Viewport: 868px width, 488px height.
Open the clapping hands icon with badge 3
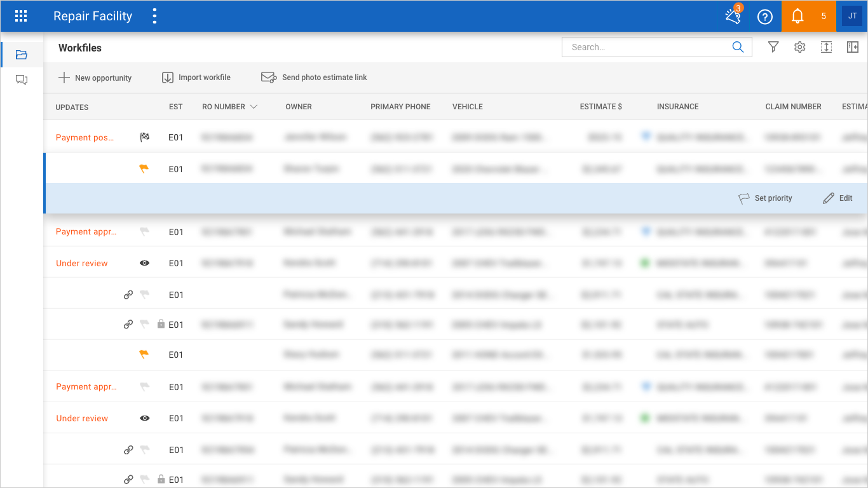point(733,16)
